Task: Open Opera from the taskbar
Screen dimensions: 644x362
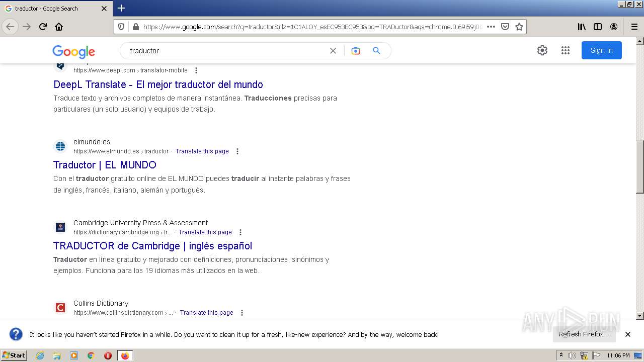Action: 108,355
